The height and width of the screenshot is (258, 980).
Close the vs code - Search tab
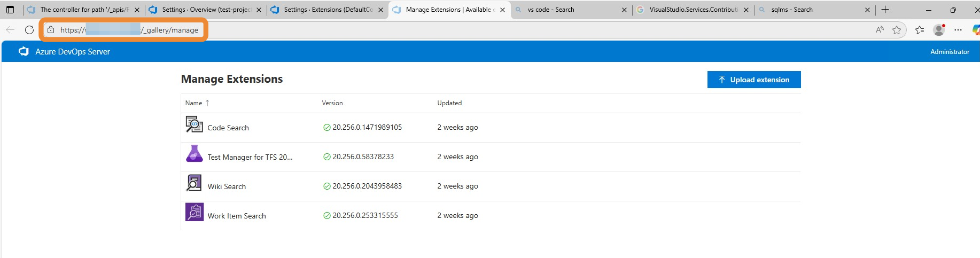[624, 10]
